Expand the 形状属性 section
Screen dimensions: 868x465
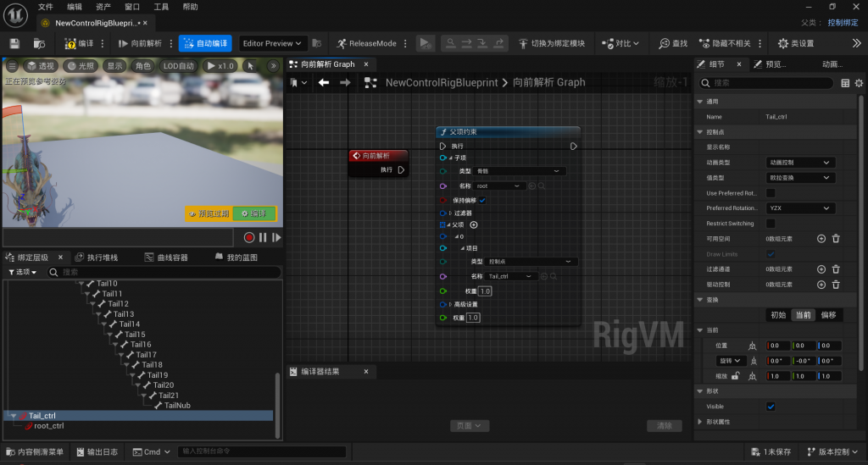(x=700, y=422)
